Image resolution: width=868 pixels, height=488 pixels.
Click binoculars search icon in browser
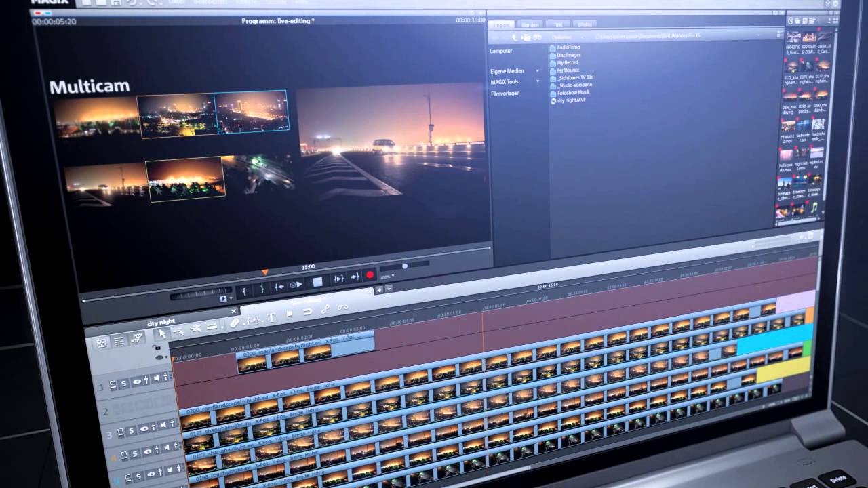point(537,37)
